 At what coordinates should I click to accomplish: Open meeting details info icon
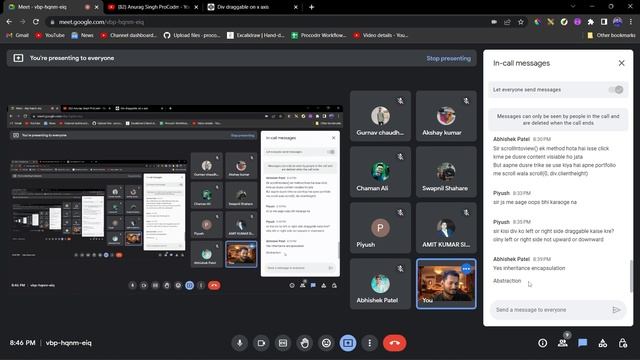click(542, 343)
